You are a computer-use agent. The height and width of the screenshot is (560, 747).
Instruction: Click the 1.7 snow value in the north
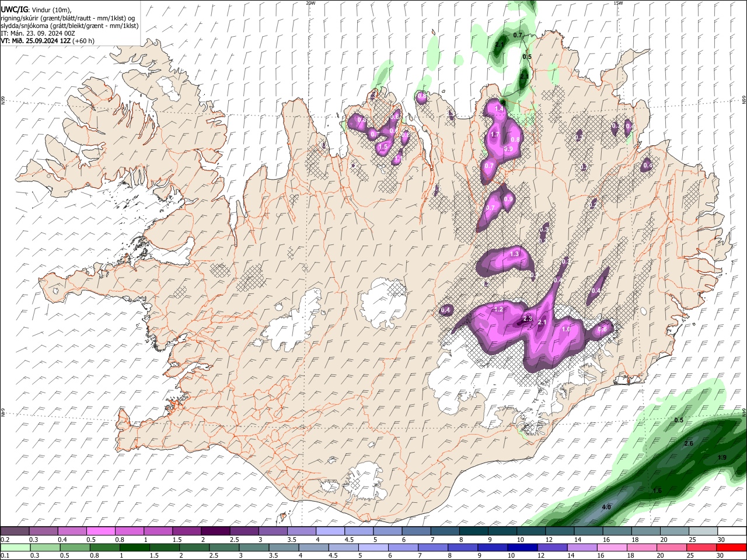495,135
